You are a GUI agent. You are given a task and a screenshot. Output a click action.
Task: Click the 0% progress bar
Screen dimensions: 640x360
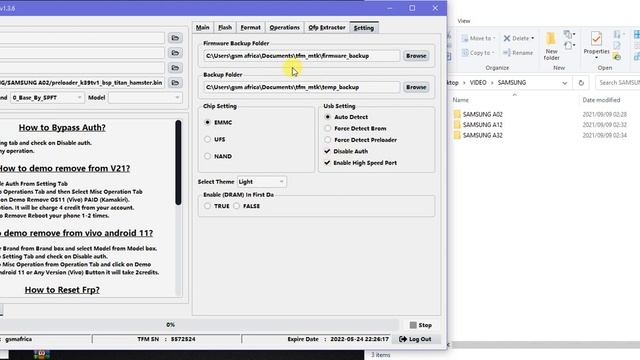click(199, 325)
